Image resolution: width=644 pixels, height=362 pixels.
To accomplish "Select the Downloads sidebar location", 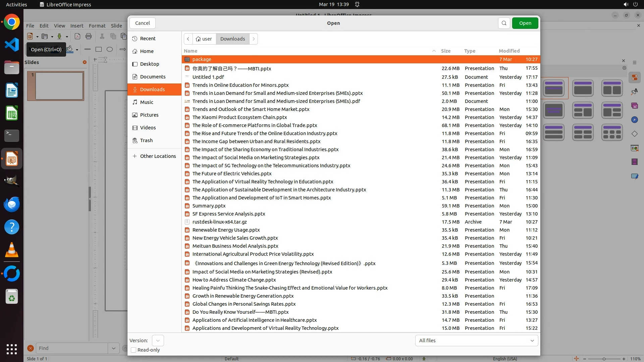I will pos(152,89).
